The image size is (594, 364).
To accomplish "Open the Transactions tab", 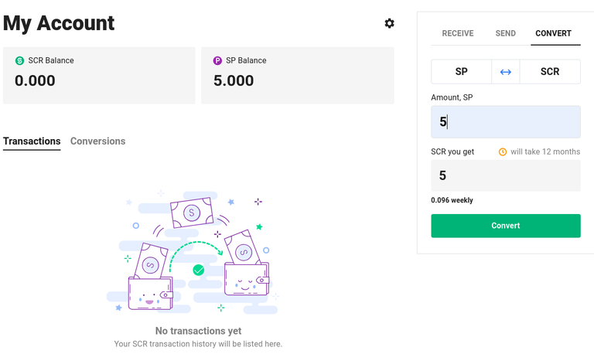I will [x=32, y=141].
